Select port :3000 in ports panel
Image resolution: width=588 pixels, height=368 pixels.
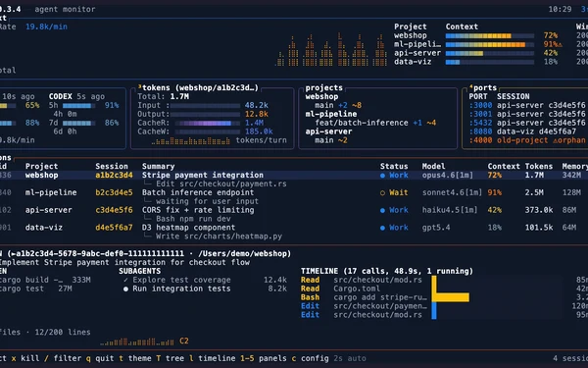[x=528, y=106]
